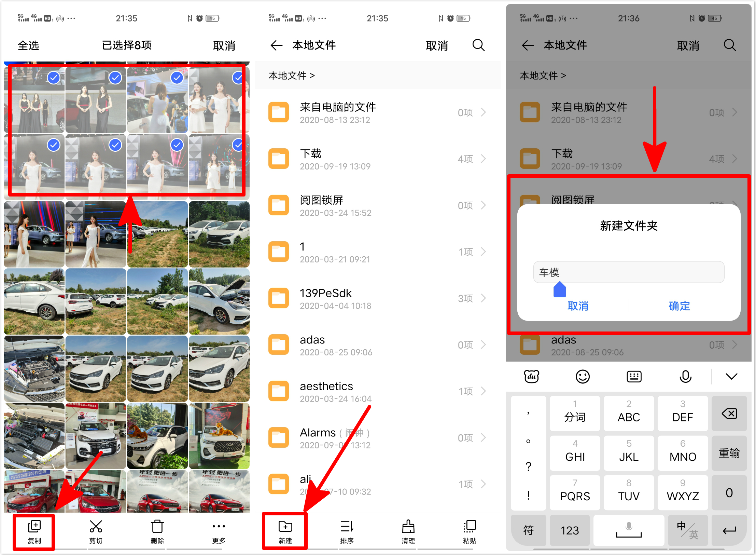756x555 pixels.
Task: Confirm new folder with 确定
Action: pyautogui.click(x=679, y=306)
